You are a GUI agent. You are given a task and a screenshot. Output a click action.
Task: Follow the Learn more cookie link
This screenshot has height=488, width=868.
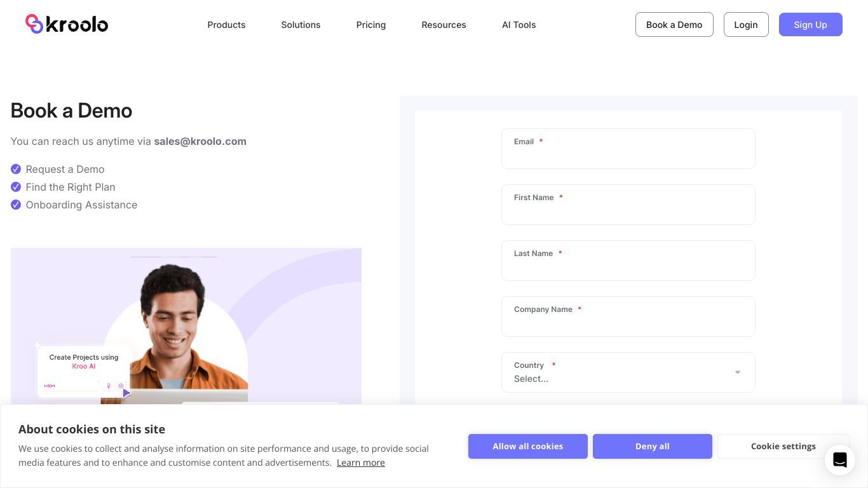click(361, 463)
